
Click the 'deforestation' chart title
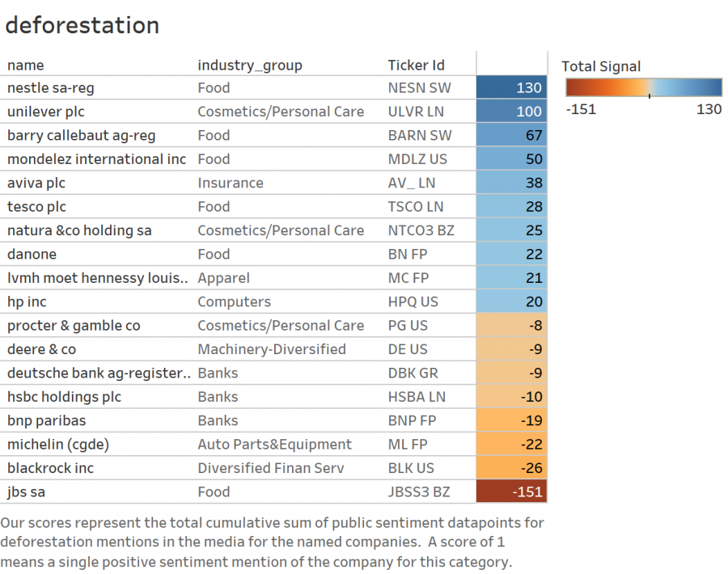83,25
